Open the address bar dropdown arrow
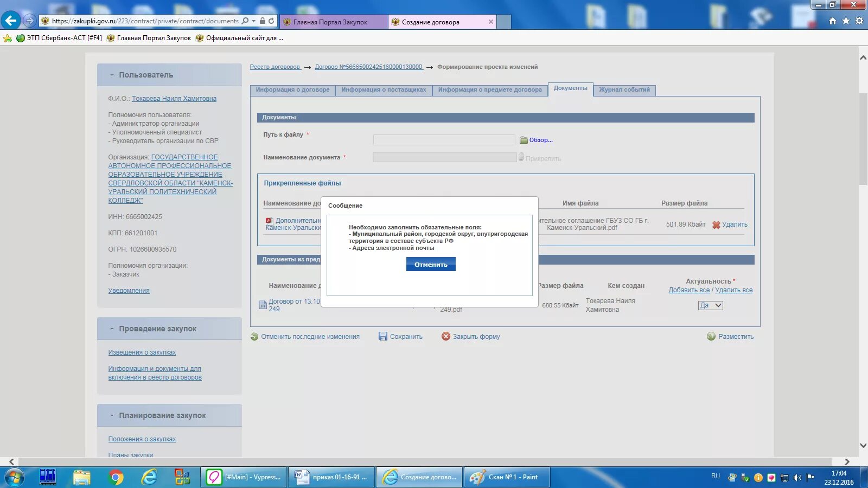868x488 pixels. tap(253, 21)
